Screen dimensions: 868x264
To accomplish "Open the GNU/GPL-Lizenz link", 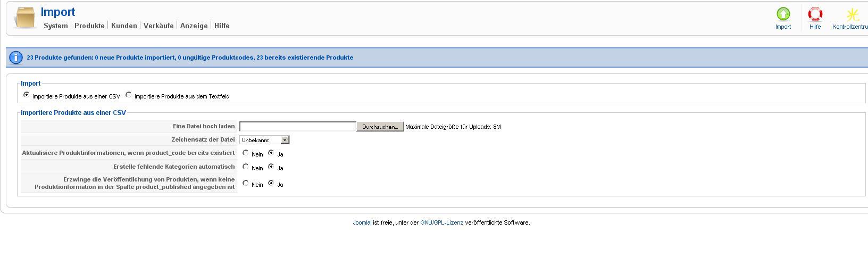I will point(441,222).
